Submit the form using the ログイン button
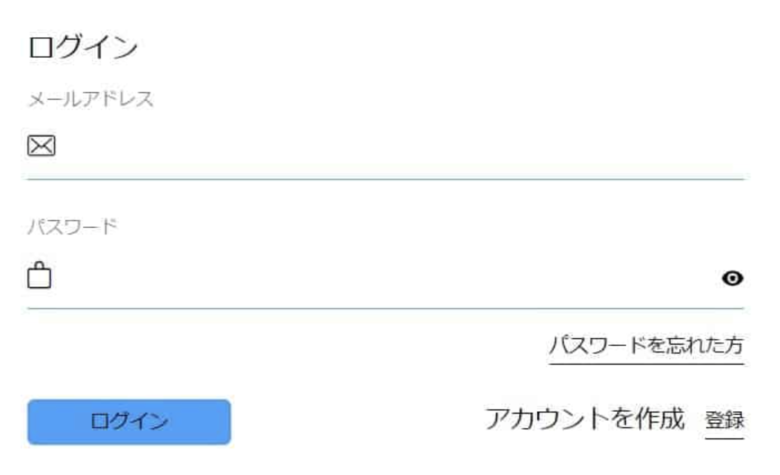This screenshot has width=780, height=475. [x=129, y=422]
